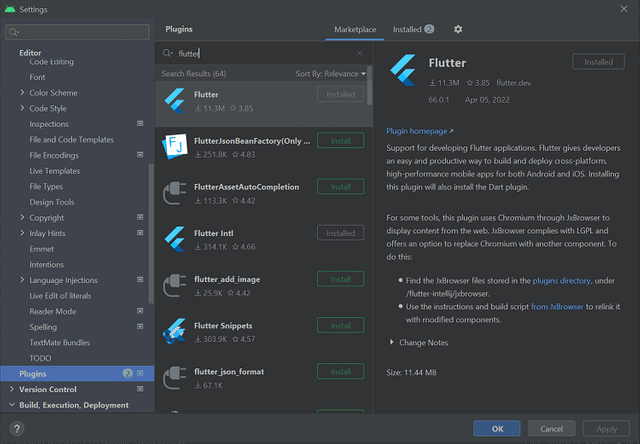Click project-level icon beside Version Control

pos(140,389)
